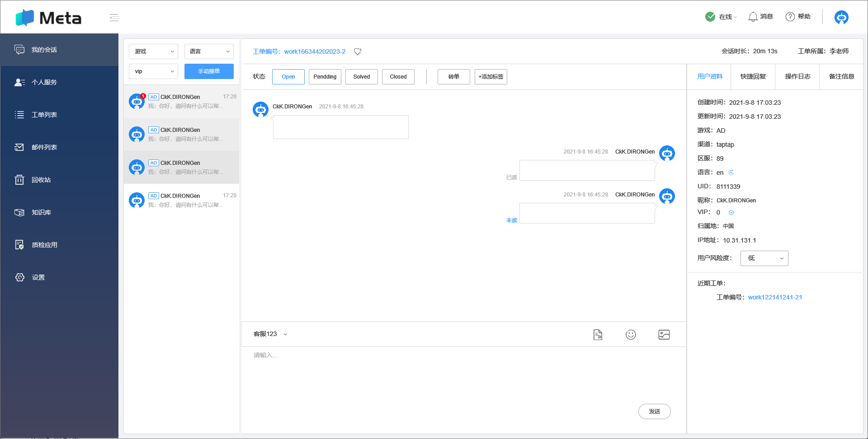Switch to the 备注信息 tab
Screen dimensions: 868x439
pos(841,77)
